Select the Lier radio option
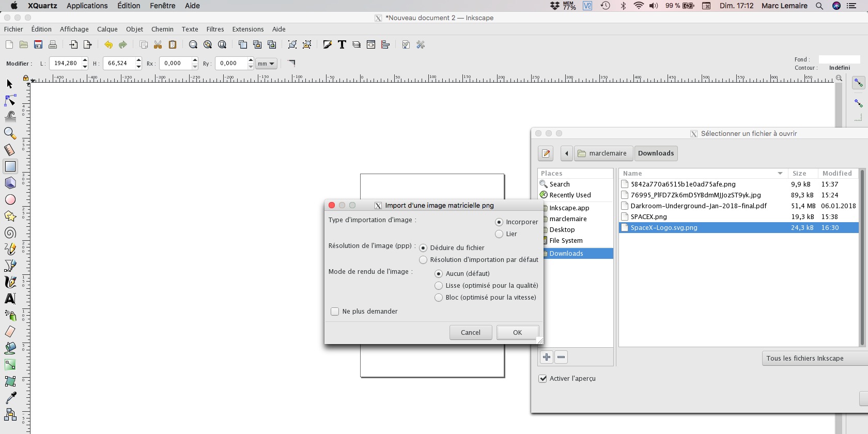Viewport: 868px width, 434px height. pyautogui.click(x=499, y=234)
